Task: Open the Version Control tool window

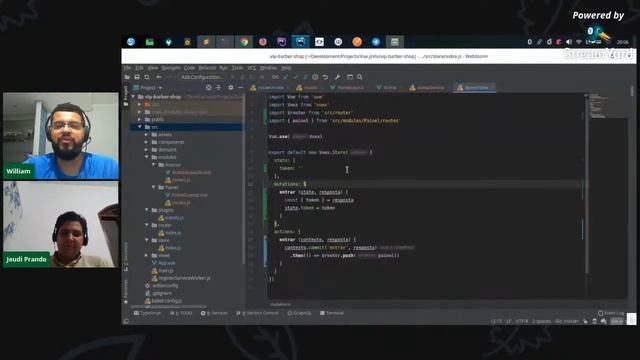Action: [258, 313]
